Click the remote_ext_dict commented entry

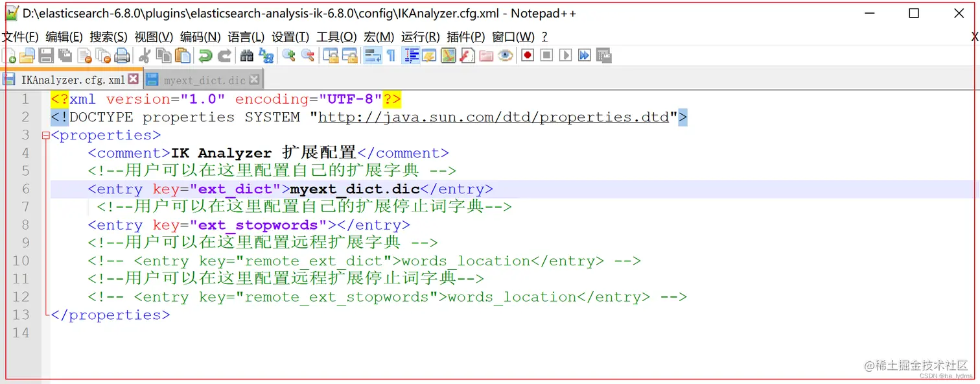tap(364, 261)
